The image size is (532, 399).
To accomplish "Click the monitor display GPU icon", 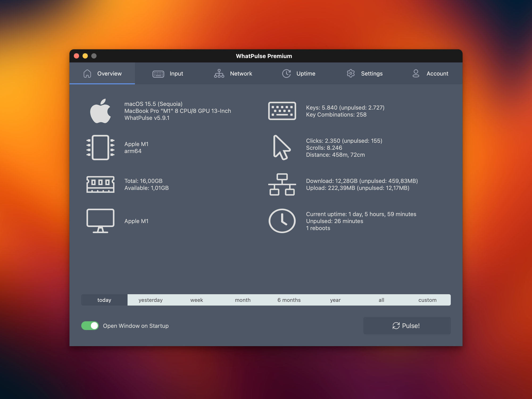I will pos(100,221).
